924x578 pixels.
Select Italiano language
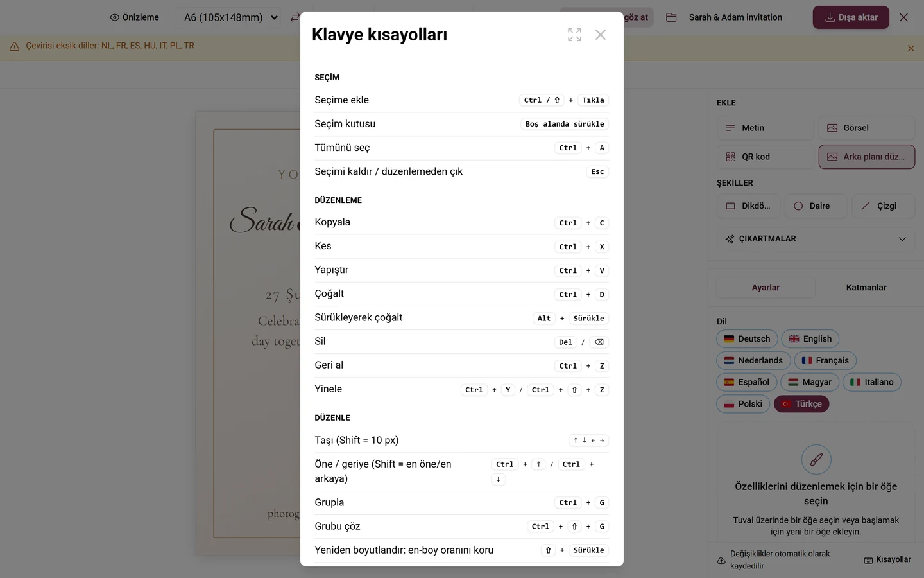(872, 382)
